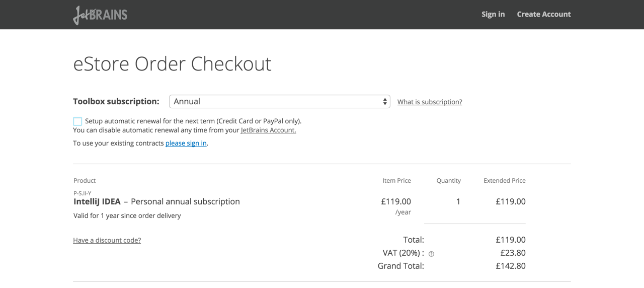Enable automatic renewal checkbox
This screenshot has height=288, width=644.
point(77,121)
